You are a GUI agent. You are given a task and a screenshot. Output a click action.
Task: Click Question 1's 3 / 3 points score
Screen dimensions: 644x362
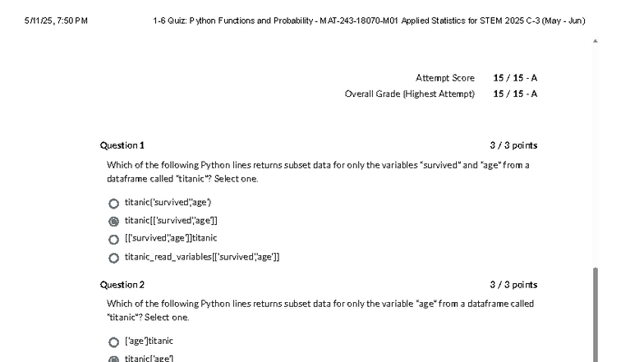click(x=513, y=145)
